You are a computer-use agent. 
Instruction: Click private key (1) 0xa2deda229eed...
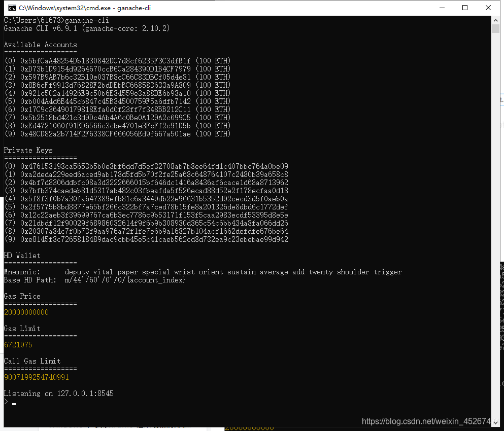tap(154, 174)
